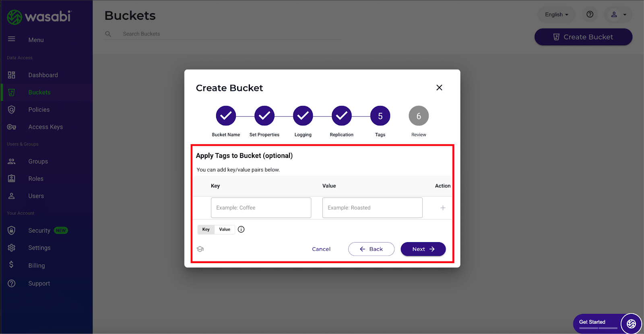Open the user account dropdown
This screenshot has width=644, height=334.
pyautogui.click(x=618, y=15)
